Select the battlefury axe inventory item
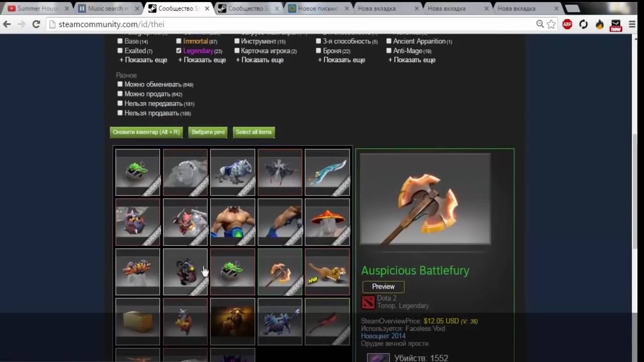This screenshot has height=362, width=644. click(280, 271)
